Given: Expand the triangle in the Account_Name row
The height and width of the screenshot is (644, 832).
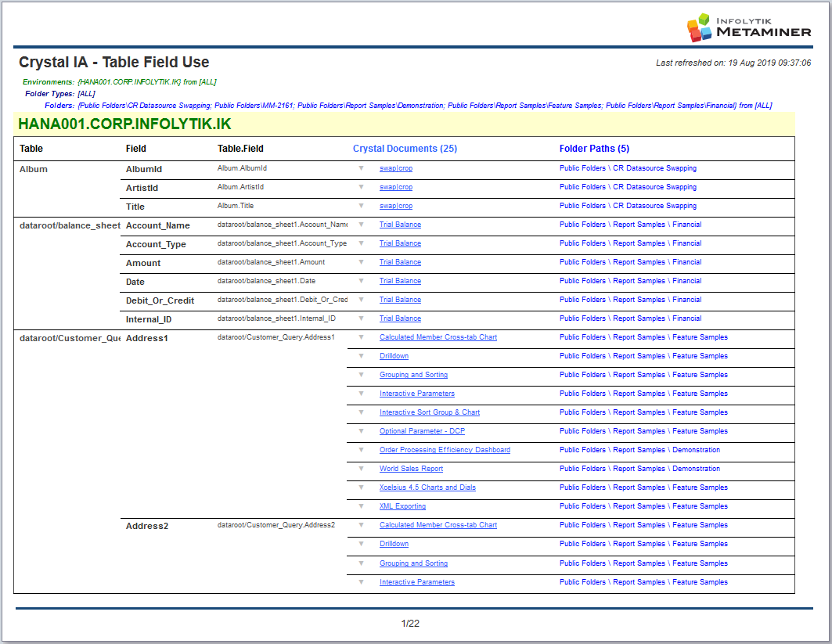Looking at the screenshot, I should (361, 225).
